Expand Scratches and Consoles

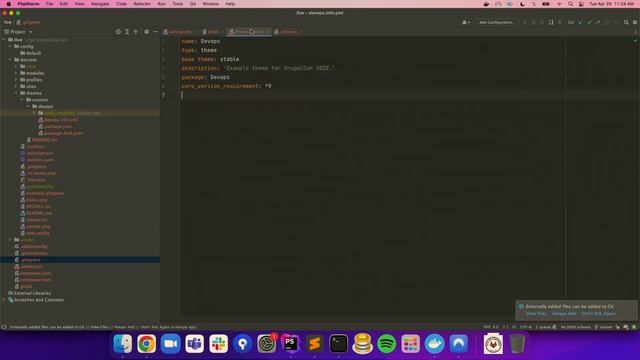[x=4, y=300]
